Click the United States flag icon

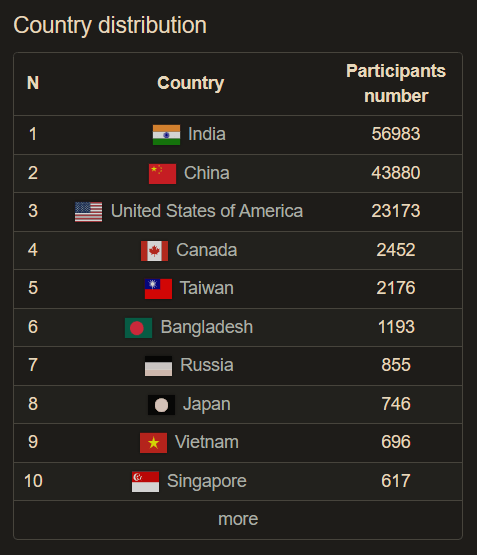[x=88, y=212]
